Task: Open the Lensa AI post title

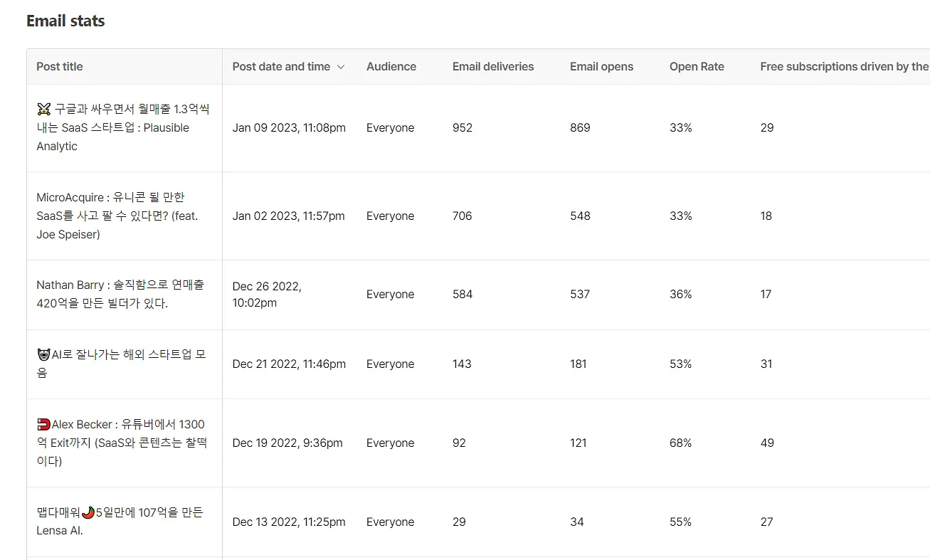Action: pyautogui.click(x=120, y=522)
